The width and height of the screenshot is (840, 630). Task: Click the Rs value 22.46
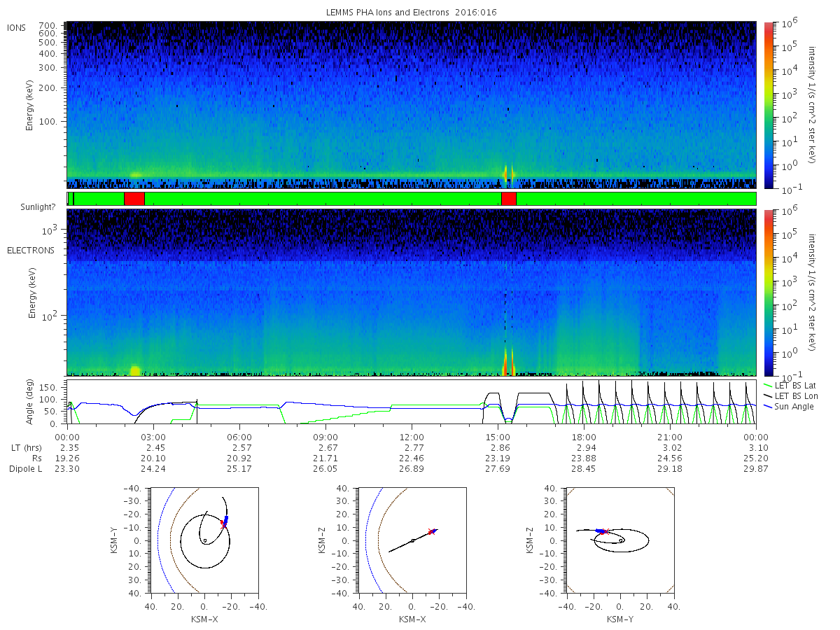click(x=412, y=458)
